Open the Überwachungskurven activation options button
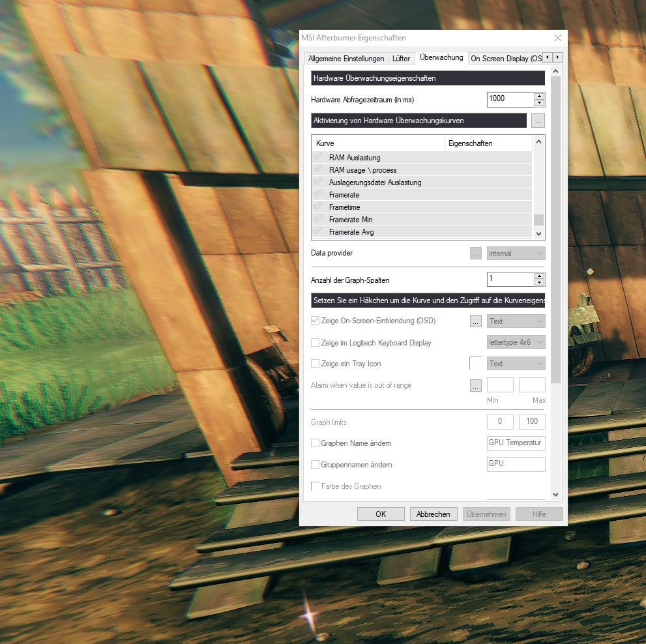Image resolution: width=646 pixels, height=644 pixels. [538, 121]
